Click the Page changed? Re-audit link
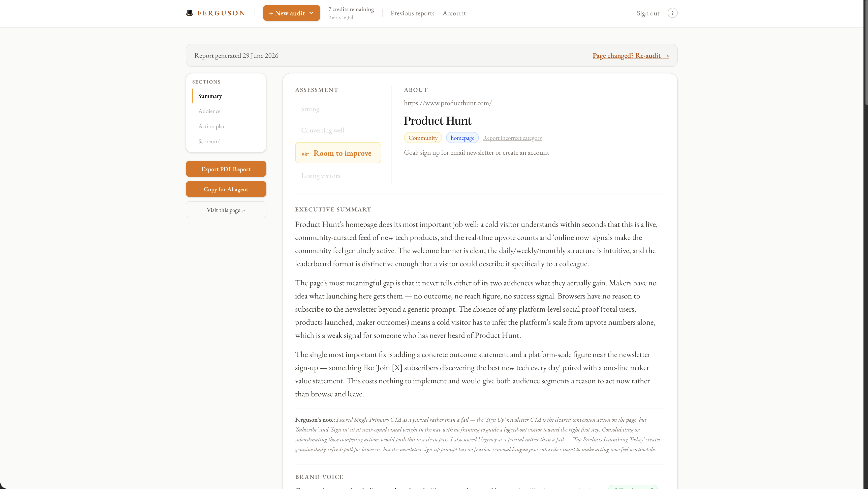The image size is (868, 489). [630, 56]
